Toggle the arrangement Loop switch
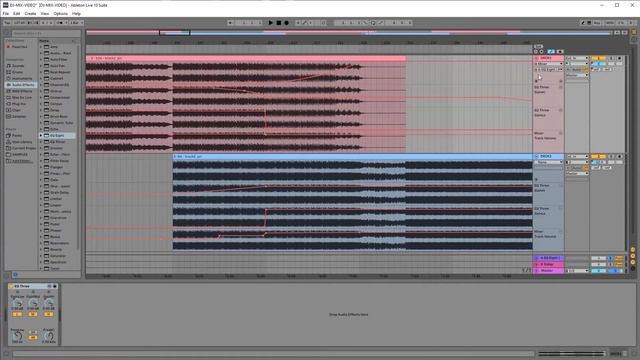640x360 pixels. pyautogui.click(x=373, y=23)
